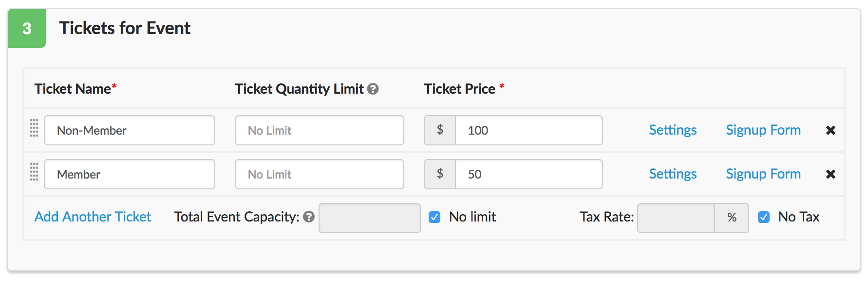
Task: Click Ticket Quantity Limit help icon
Action: pos(373,89)
